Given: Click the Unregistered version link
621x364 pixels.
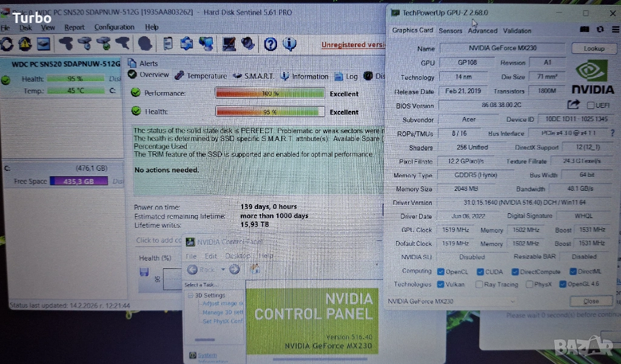Looking at the screenshot, I should tap(353, 45).
